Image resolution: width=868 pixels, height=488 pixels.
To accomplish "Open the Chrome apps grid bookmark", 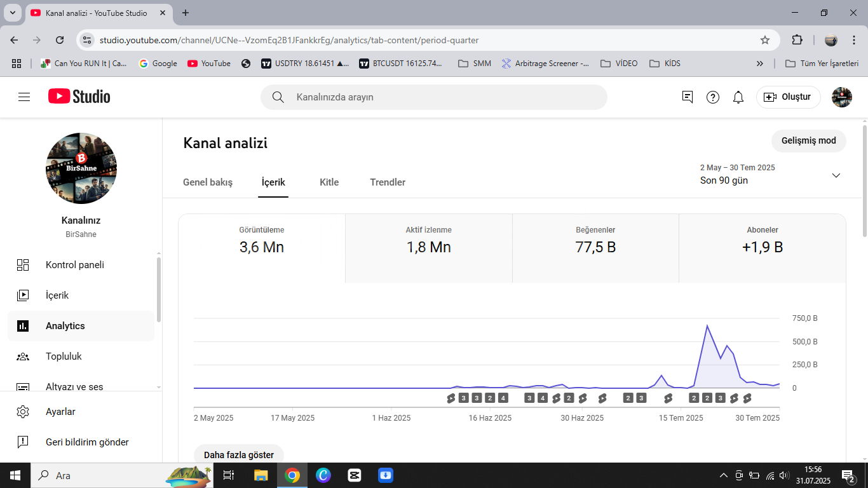I will (17, 64).
